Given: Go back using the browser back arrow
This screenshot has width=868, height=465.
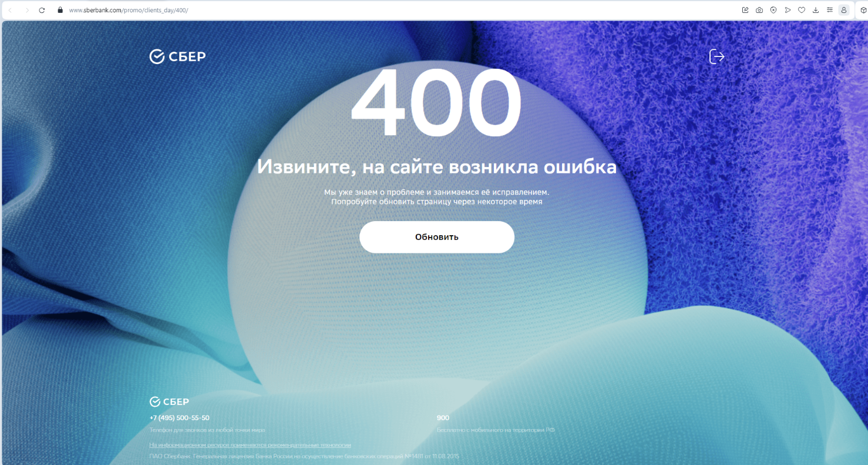Looking at the screenshot, I should 10,10.
